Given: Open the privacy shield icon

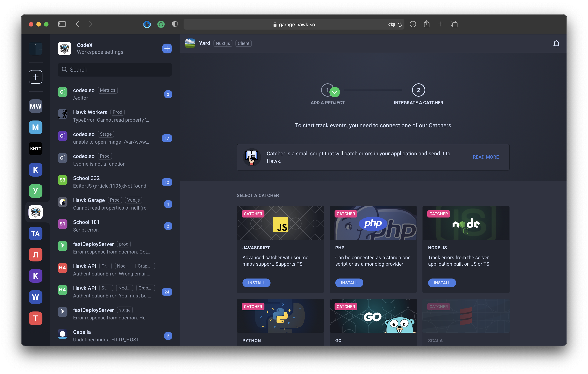Looking at the screenshot, I should click(x=175, y=24).
